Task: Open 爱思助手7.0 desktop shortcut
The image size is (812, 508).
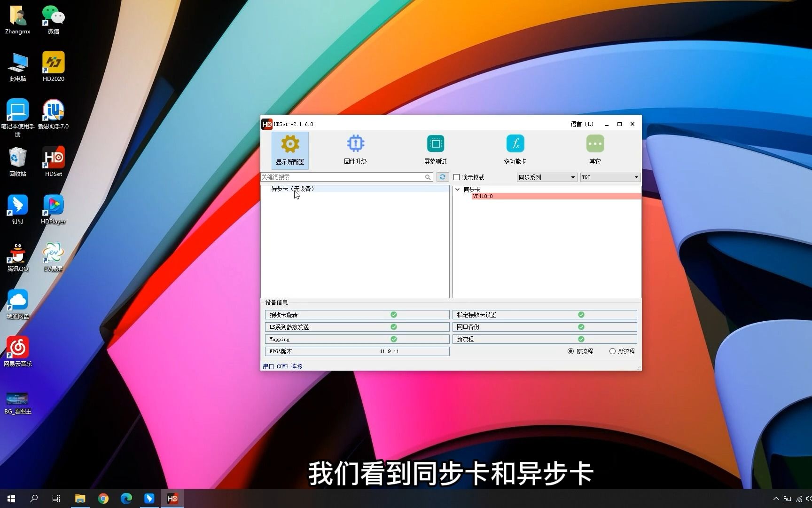Action: point(54,114)
